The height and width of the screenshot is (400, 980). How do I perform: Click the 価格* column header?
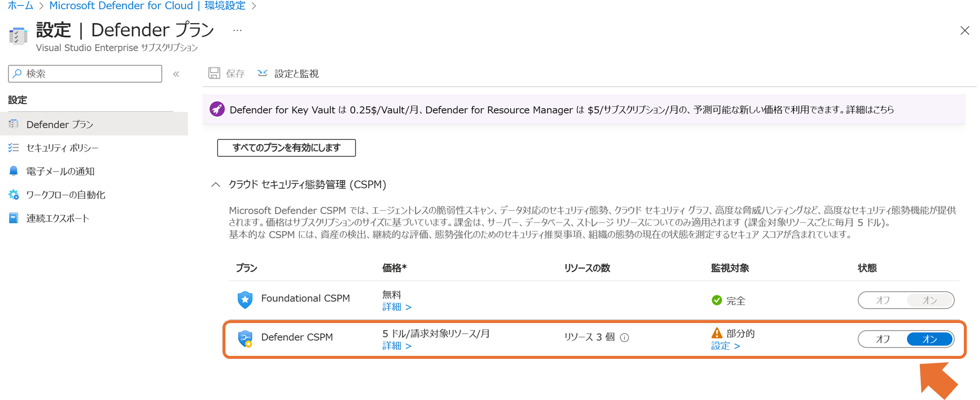[394, 268]
